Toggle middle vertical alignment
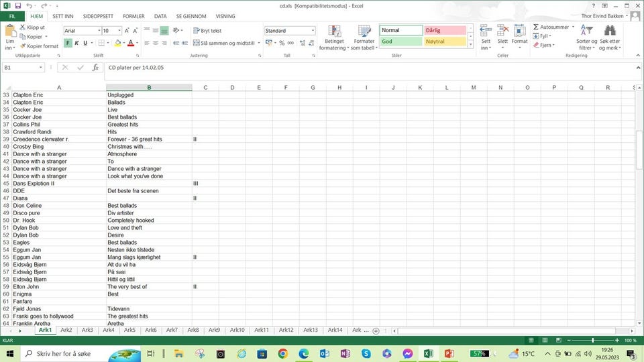The image size is (644, 362). [x=155, y=30]
